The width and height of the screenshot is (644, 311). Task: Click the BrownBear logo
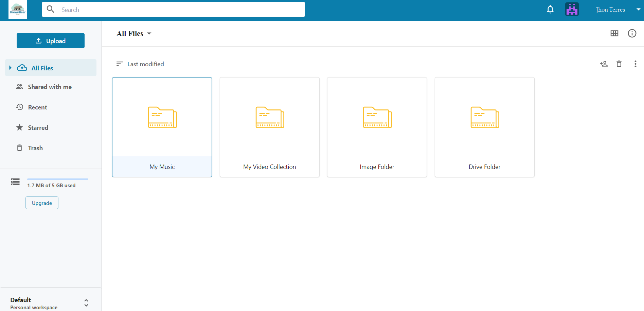click(x=18, y=9)
